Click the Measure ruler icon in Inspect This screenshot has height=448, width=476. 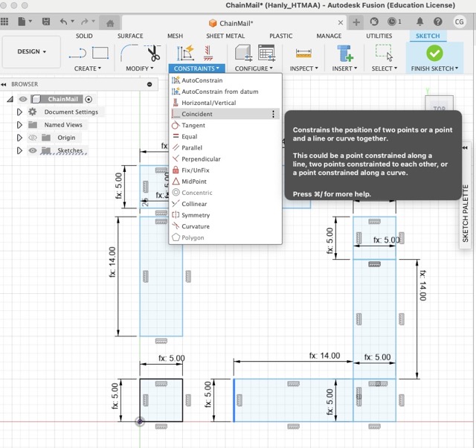(303, 53)
